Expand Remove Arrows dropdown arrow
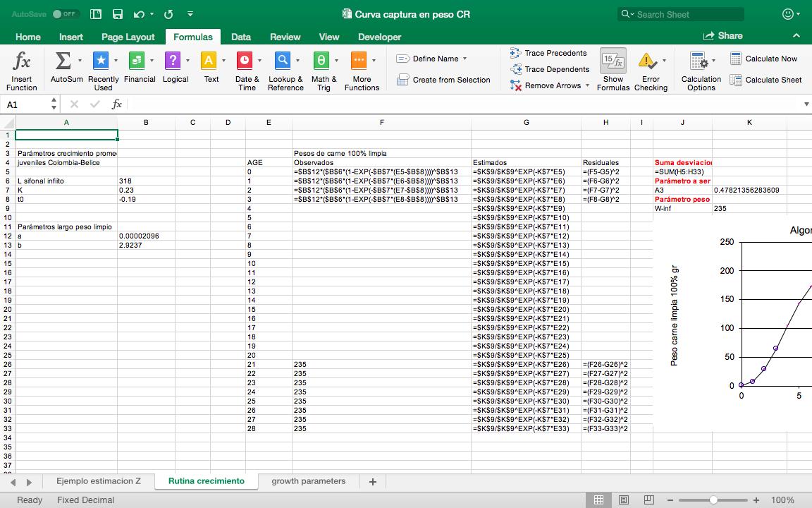 (587, 85)
